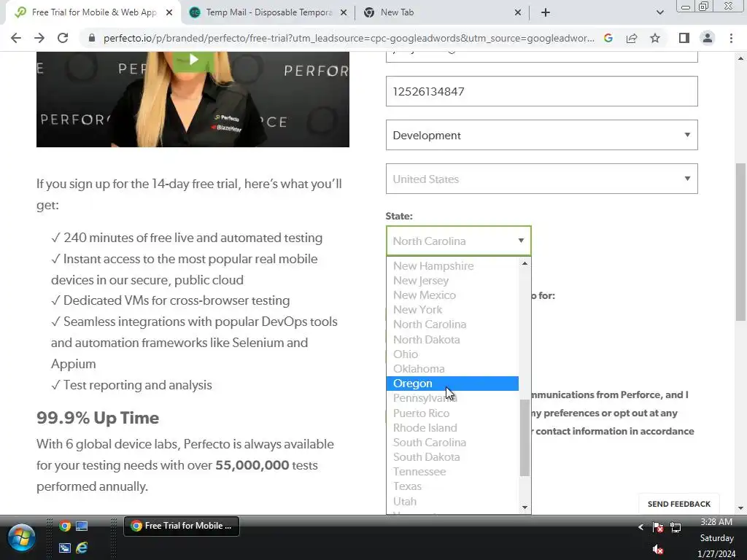Launch Internet Explorer from the quick launch bar
747x560 pixels.
point(82,548)
